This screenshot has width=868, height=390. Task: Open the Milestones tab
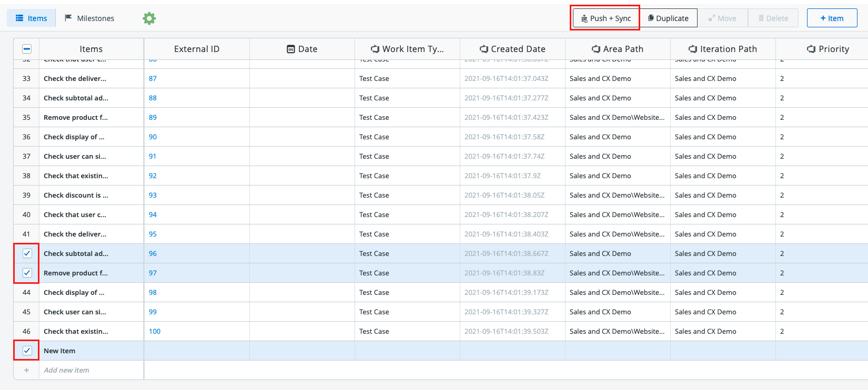89,18
